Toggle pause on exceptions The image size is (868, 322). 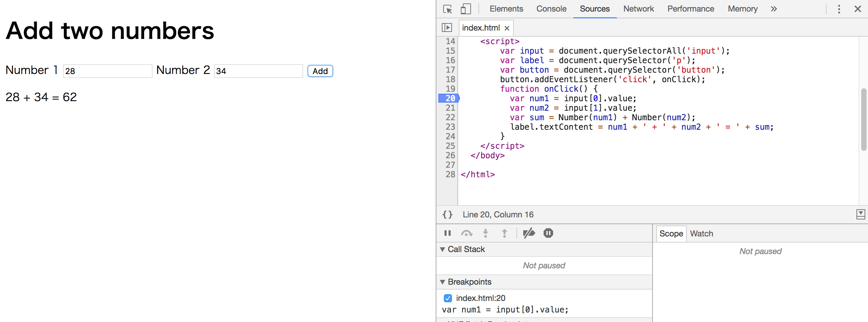[x=548, y=233]
